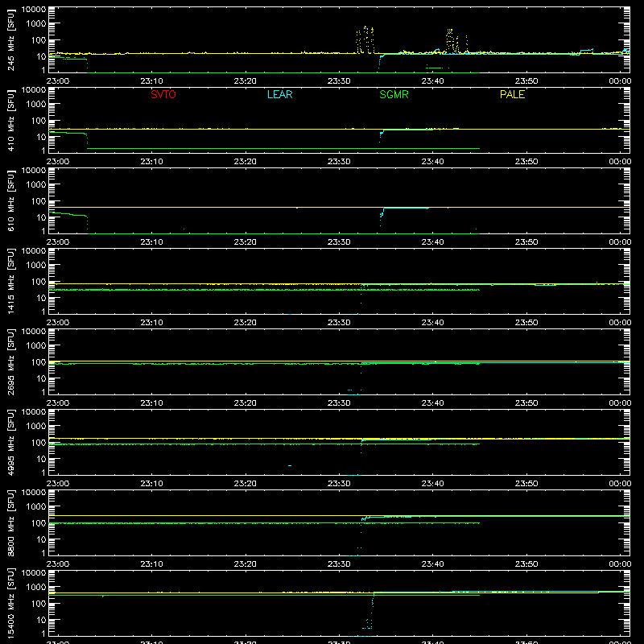Click the 23:50 tick under the 610 MHz plot
Image resolution: width=644 pixels, height=644 pixels.
(526, 242)
